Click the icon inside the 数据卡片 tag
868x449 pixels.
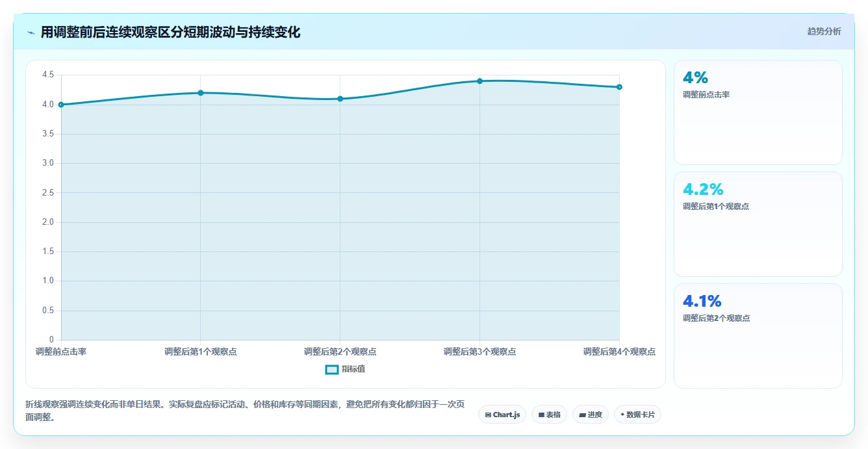click(x=622, y=415)
